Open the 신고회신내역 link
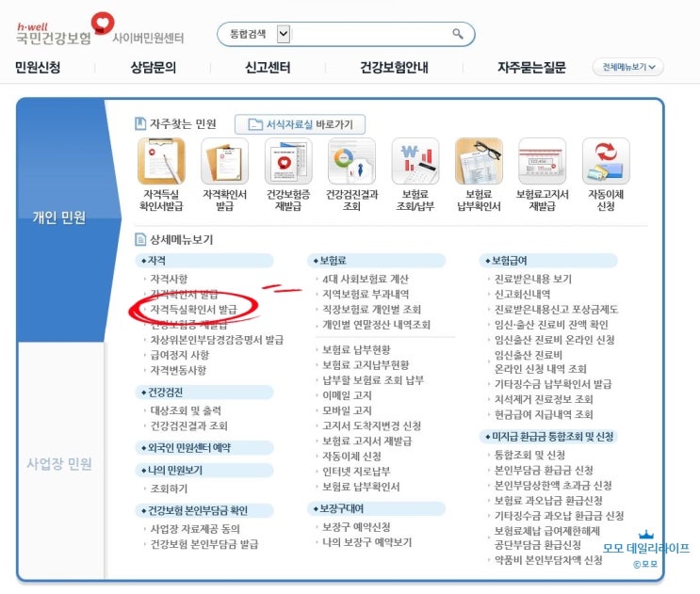700x594 pixels. point(522,294)
